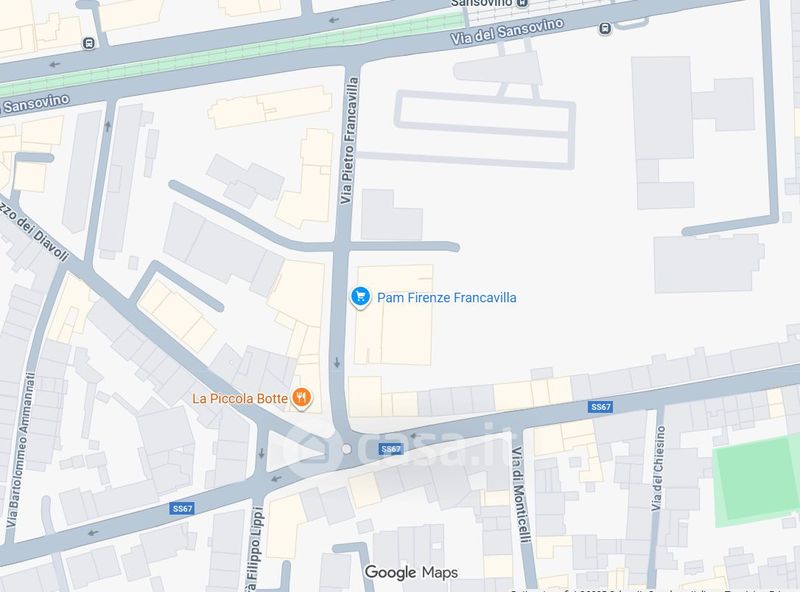Select the SS67 shield near Via Filippo Lippi
The width and height of the screenshot is (800, 592).
coord(182,508)
